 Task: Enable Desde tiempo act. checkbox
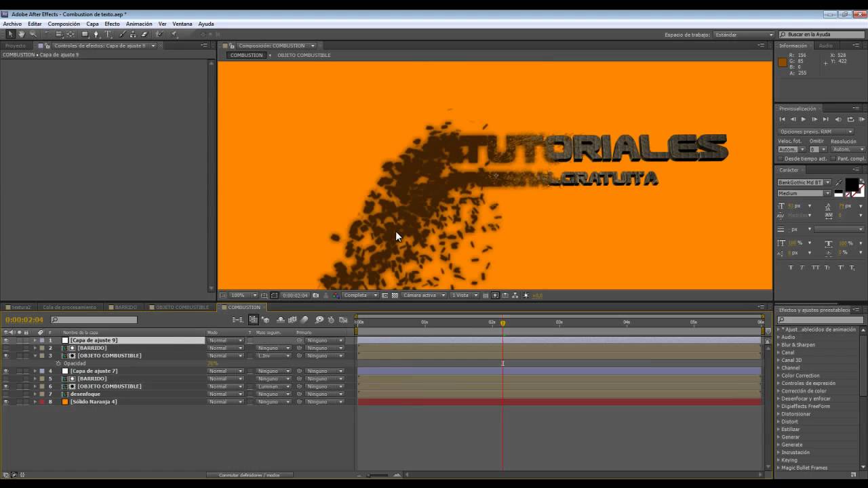[x=781, y=159]
